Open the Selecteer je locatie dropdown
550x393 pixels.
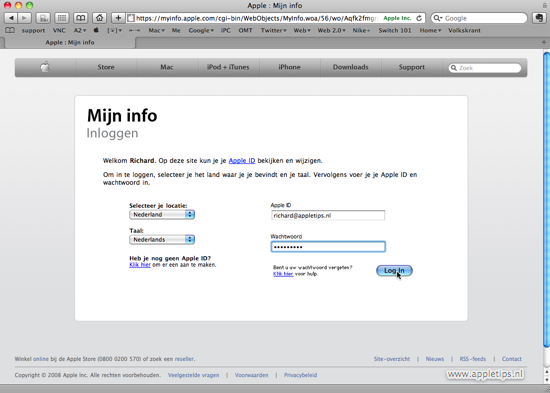click(162, 214)
